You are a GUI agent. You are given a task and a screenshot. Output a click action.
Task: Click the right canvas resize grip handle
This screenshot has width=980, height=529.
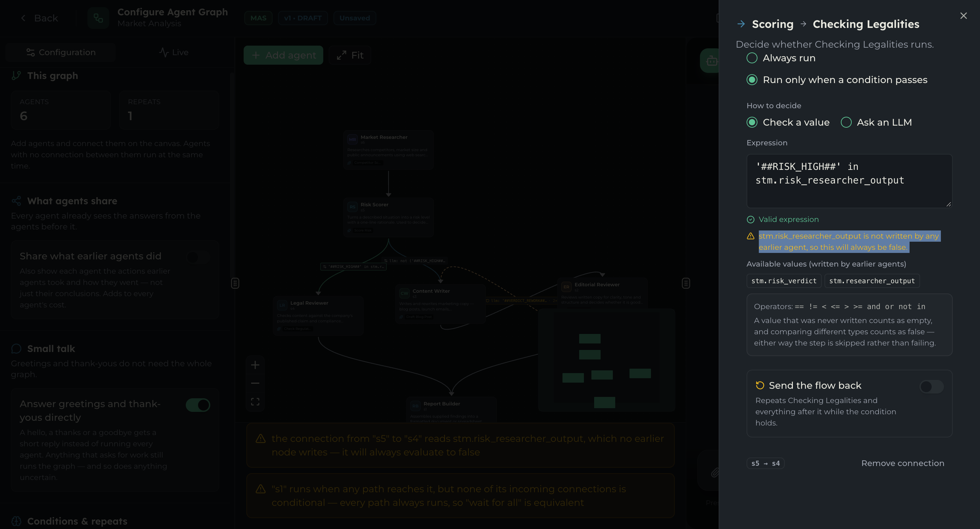click(x=686, y=283)
